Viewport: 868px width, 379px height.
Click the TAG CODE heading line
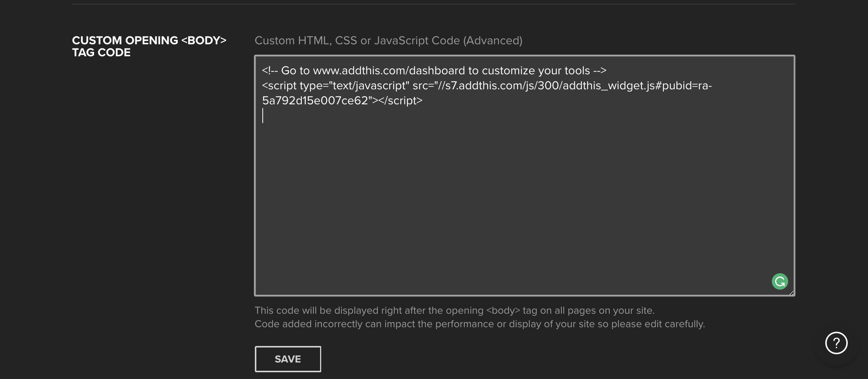click(101, 53)
